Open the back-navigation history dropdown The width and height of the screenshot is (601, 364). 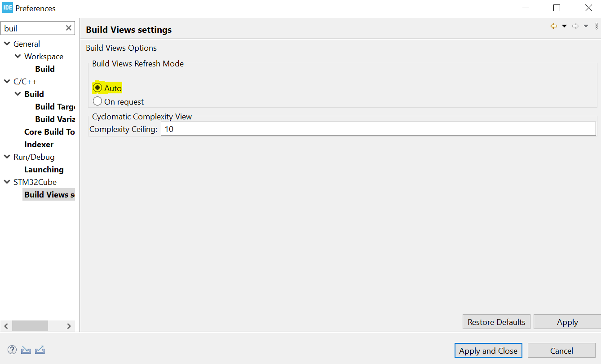pos(564,26)
